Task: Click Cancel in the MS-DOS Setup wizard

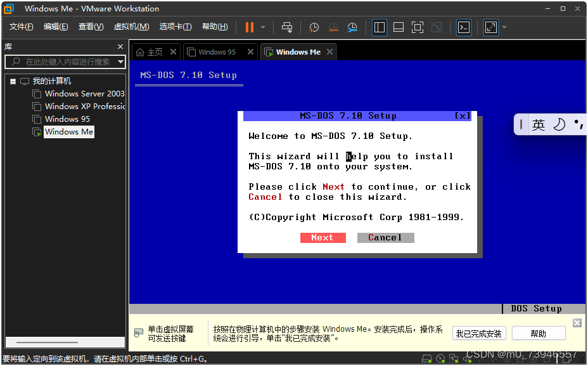Action: pyautogui.click(x=385, y=238)
